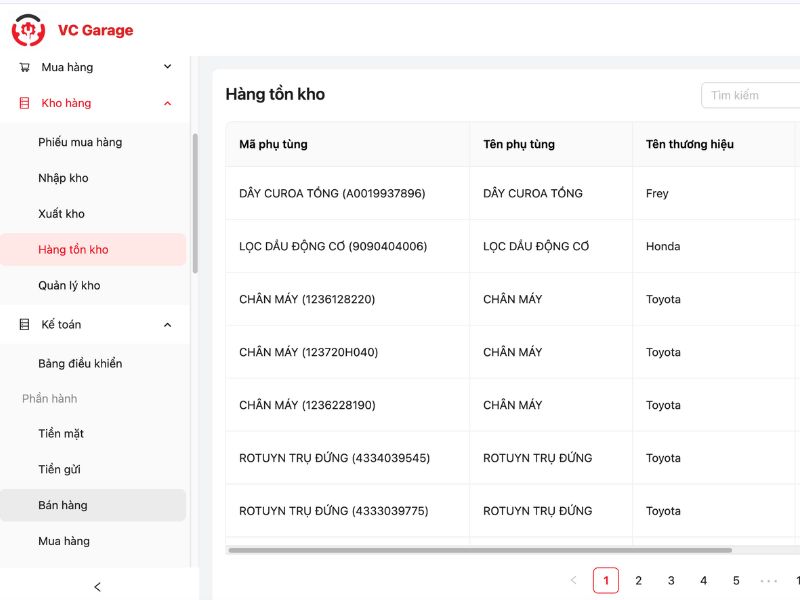Collapse the sidebar with the bottom arrow

click(x=97, y=587)
